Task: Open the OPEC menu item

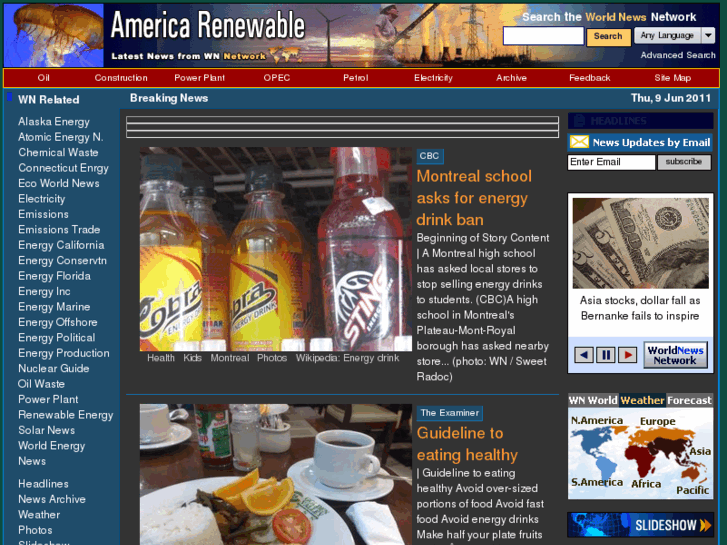Action: click(x=277, y=78)
